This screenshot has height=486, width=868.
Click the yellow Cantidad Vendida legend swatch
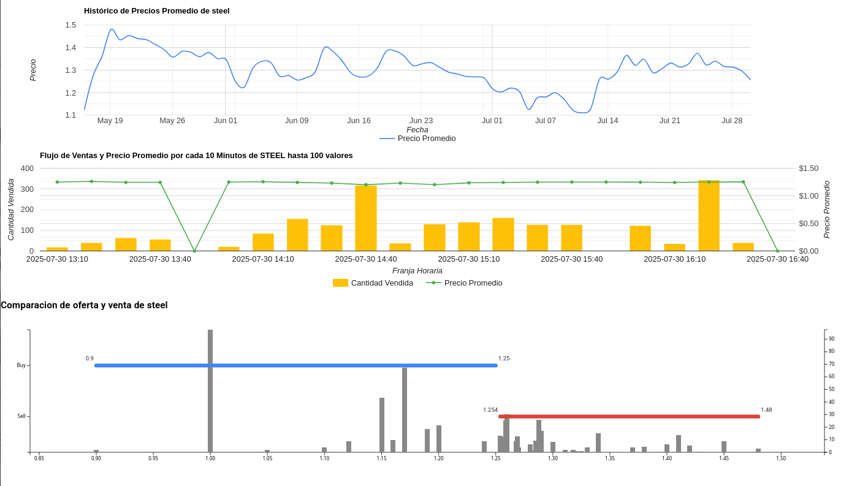[340, 283]
